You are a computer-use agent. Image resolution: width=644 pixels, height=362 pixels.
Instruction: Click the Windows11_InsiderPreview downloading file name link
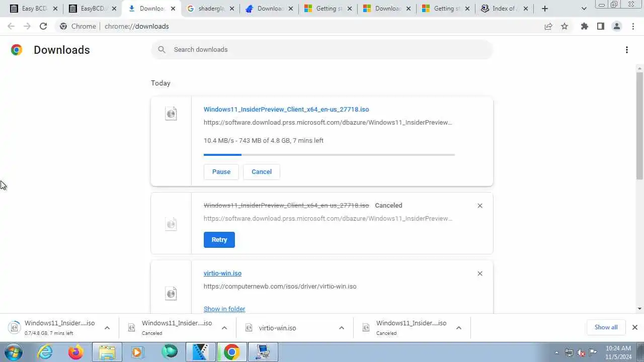[286, 109]
